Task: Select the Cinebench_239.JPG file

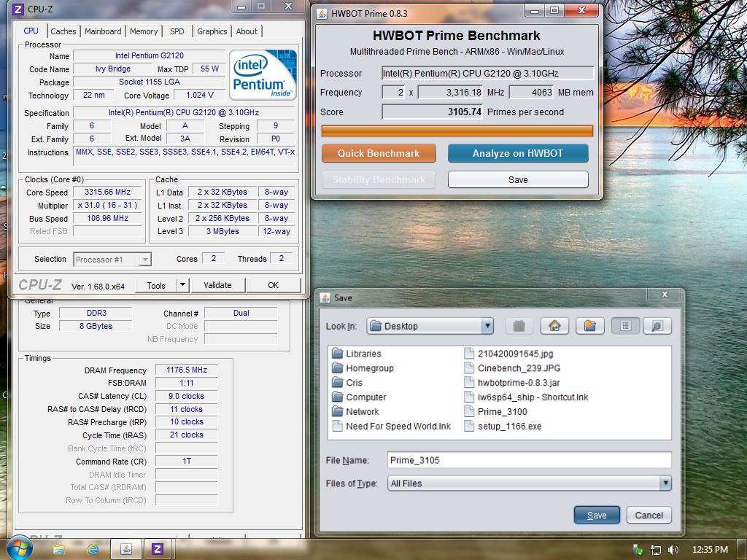Action: [513, 368]
